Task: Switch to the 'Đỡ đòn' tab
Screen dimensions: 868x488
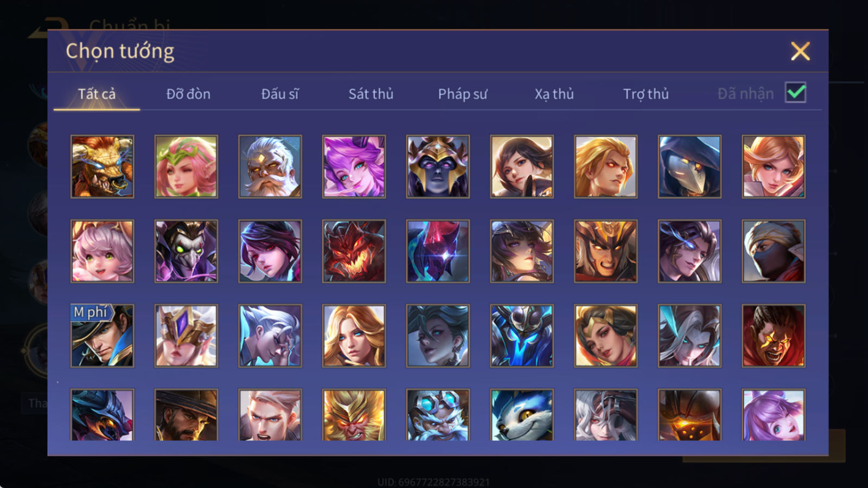Action: (x=188, y=94)
